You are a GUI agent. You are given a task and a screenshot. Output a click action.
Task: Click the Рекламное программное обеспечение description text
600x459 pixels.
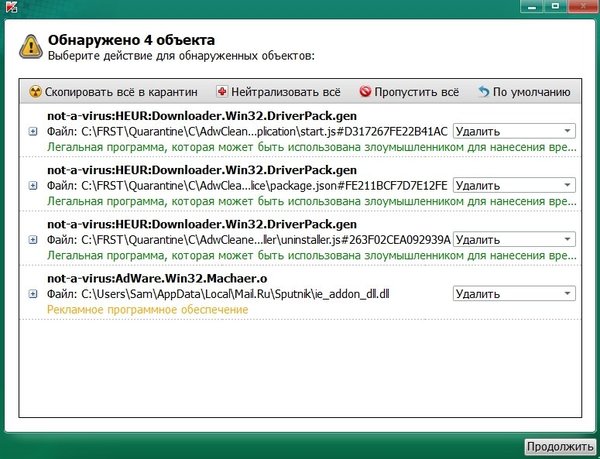click(147, 310)
